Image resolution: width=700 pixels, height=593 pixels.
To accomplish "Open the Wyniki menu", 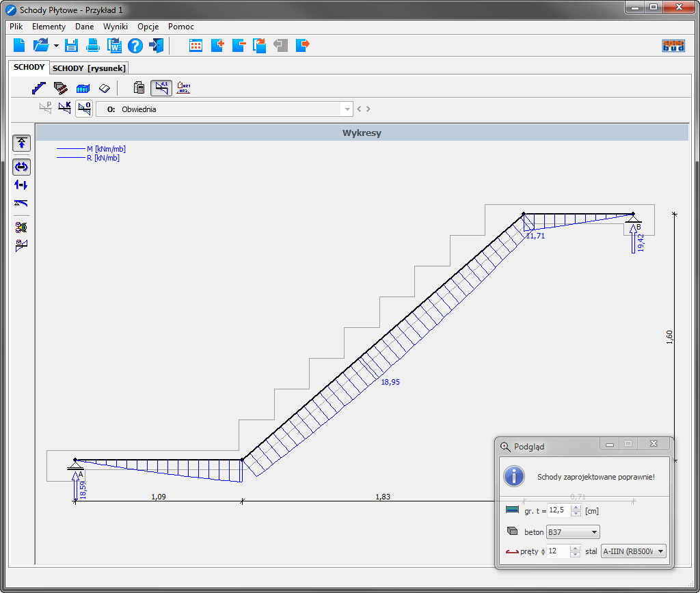I will (116, 27).
